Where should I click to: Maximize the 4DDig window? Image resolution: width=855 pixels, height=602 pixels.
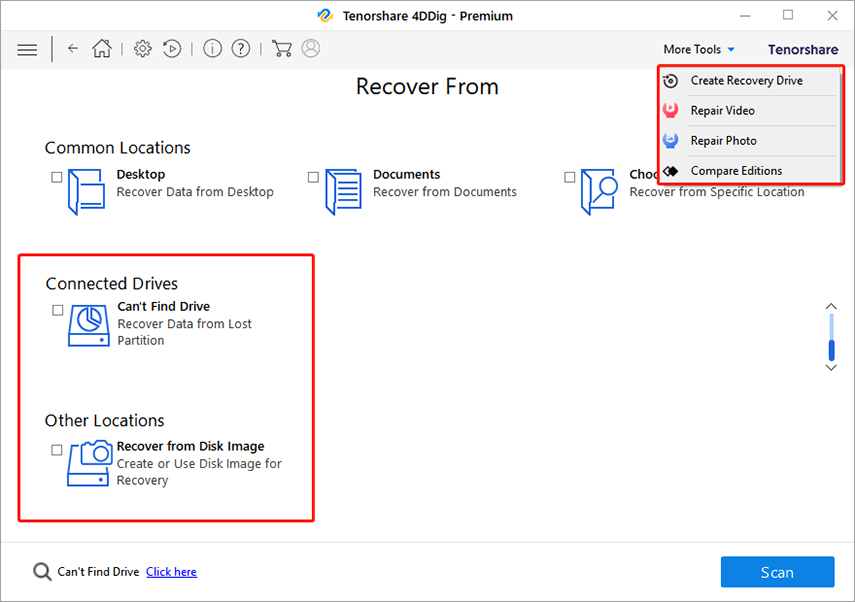(788, 15)
